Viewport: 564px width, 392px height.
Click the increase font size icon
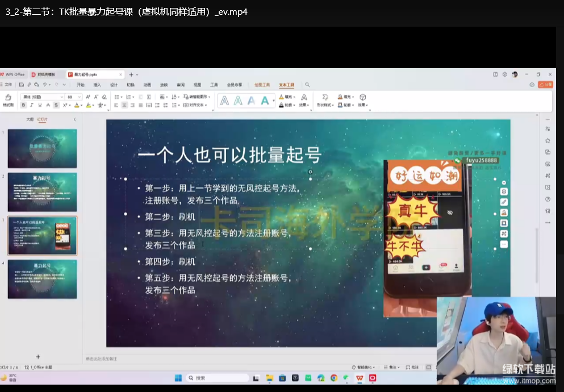pos(87,97)
